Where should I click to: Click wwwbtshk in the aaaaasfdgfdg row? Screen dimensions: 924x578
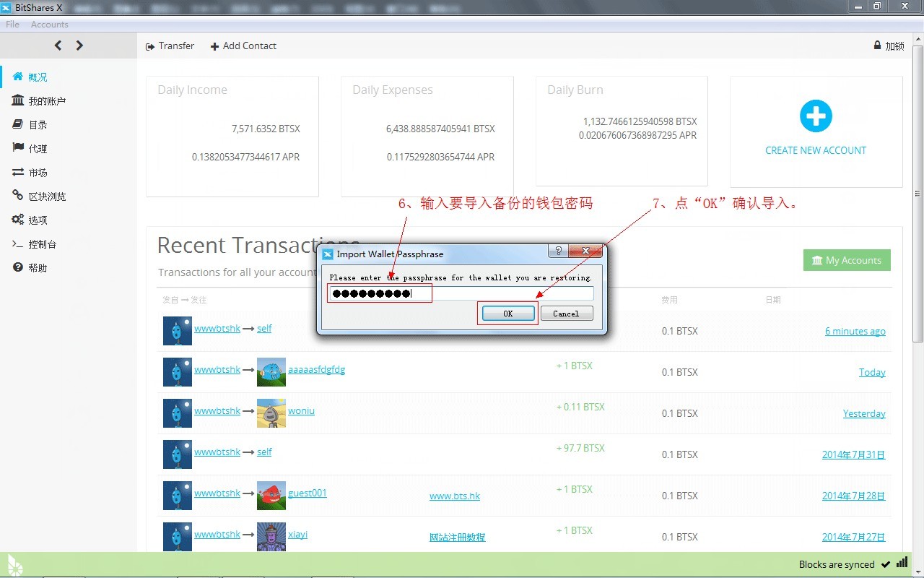click(217, 369)
